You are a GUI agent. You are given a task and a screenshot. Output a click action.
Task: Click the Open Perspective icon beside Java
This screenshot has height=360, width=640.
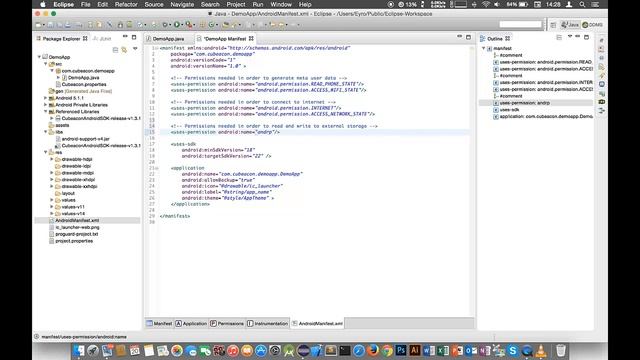[553, 25]
